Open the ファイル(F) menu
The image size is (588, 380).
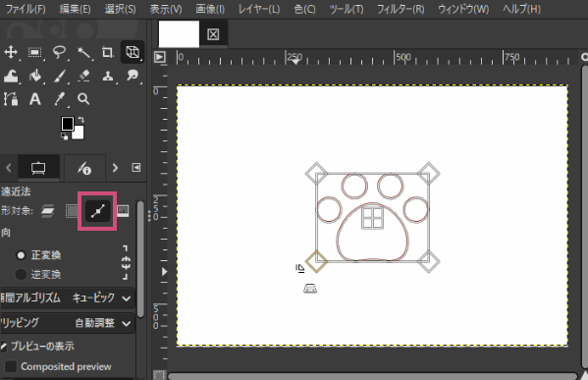click(26, 9)
